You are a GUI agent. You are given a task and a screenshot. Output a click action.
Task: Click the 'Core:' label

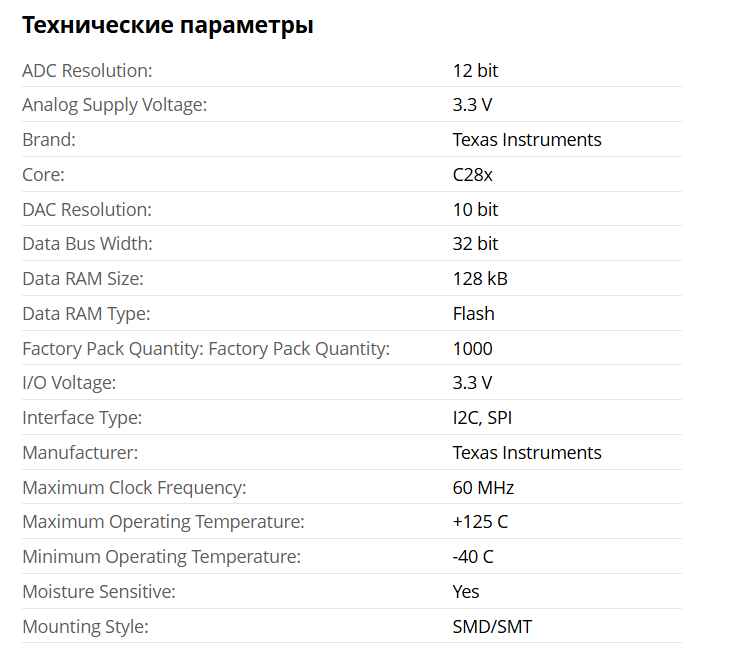(x=43, y=175)
